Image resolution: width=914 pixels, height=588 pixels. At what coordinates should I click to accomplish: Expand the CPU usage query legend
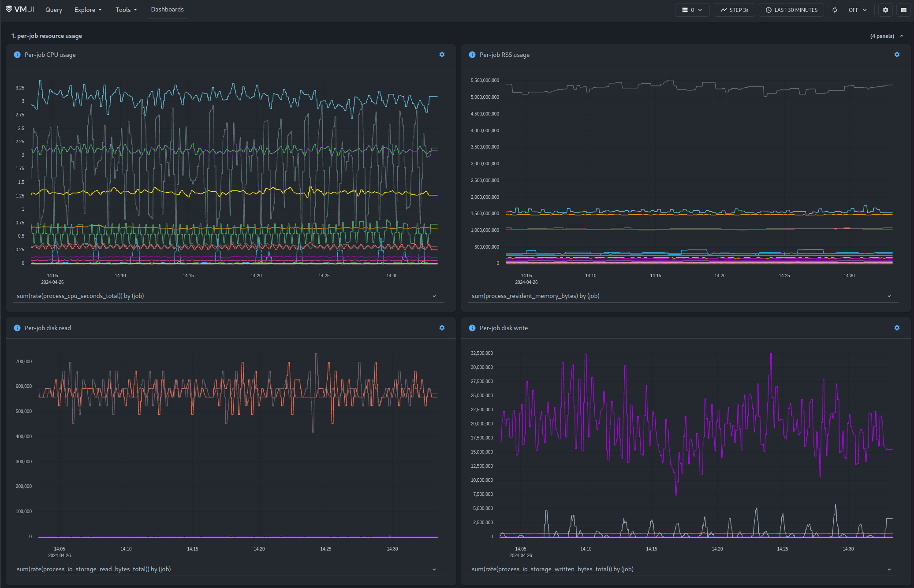tap(434, 296)
